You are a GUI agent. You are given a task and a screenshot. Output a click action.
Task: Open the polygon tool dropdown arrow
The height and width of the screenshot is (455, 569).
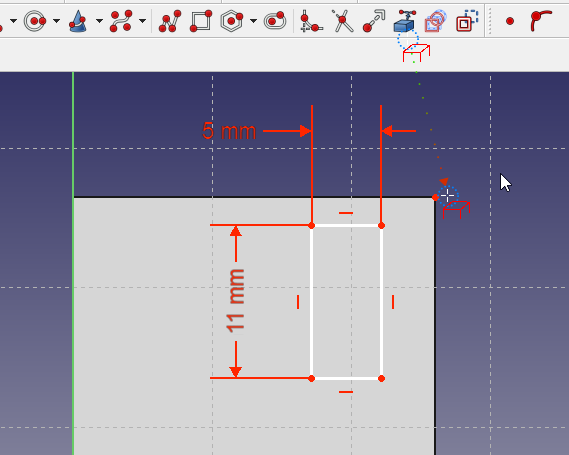point(253,21)
